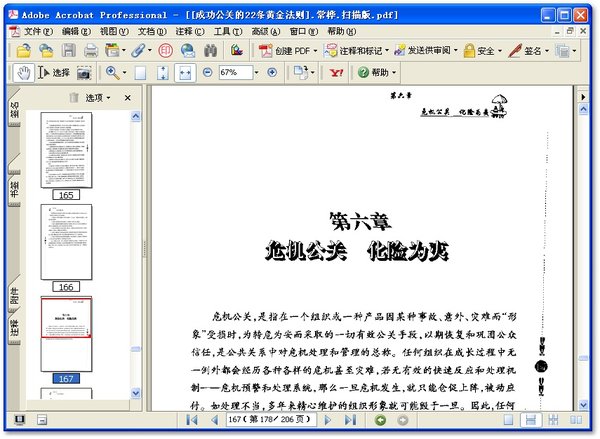The height and width of the screenshot is (439, 600).
Task: Open the Document (文档) menu
Action: pyautogui.click(x=152, y=31)
